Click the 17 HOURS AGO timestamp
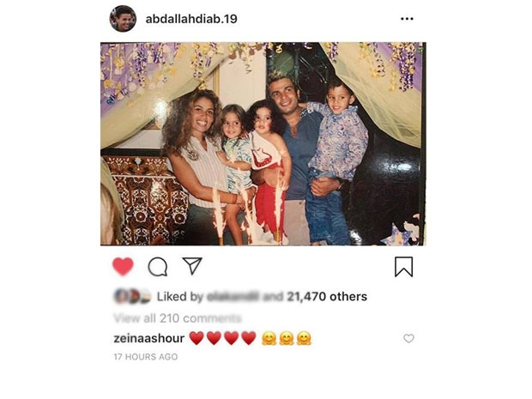Screen dimensions: 532x399 coord(146,357)
